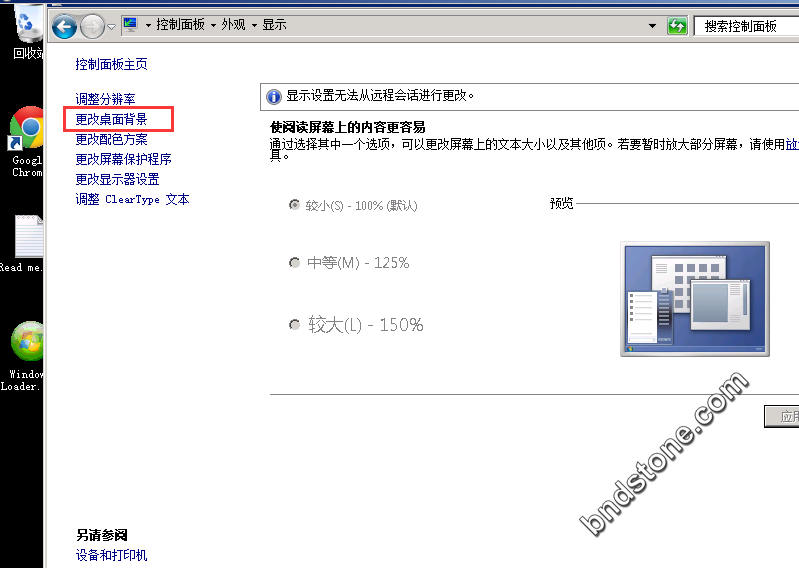Select the 较小(S) - 100% radio button
The width and height of the screenshot is (799, 568).
pyautogui.click(x=294, y=205)
